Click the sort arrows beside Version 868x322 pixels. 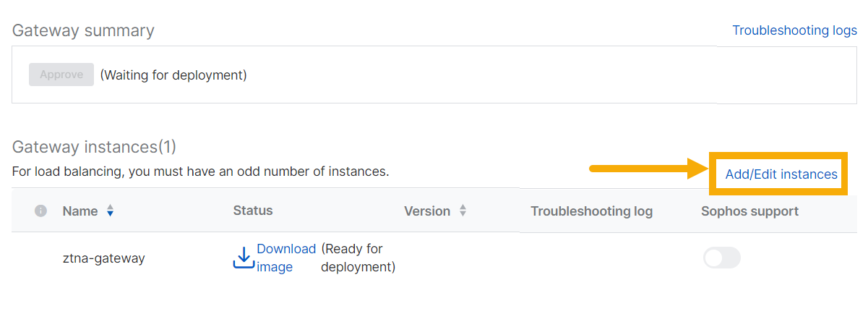click(x=463, y=211)
